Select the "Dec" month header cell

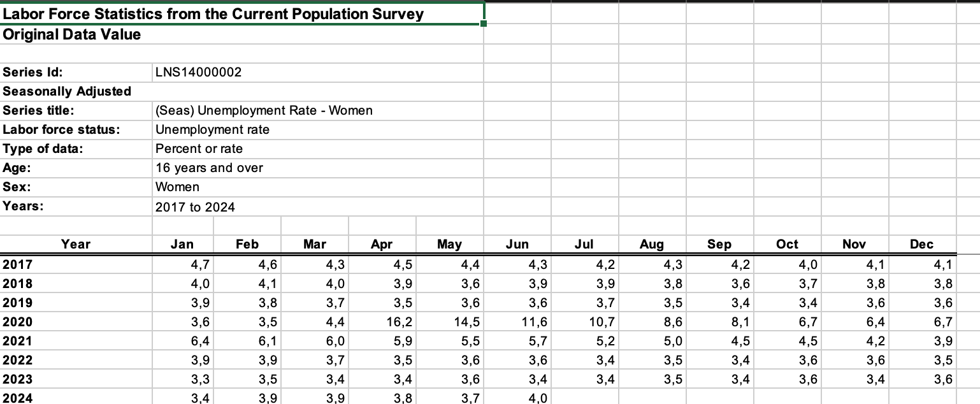click(921, 244)
